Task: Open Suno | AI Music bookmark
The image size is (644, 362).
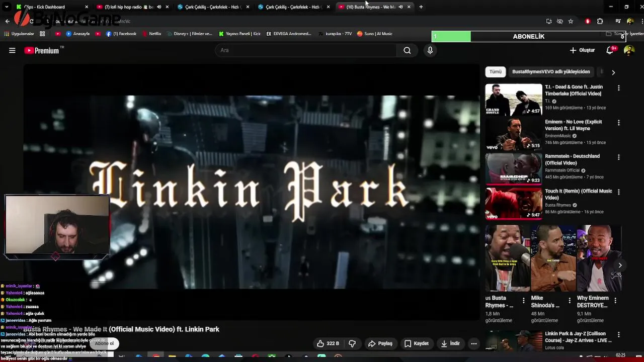Action: tap(375, 34)
